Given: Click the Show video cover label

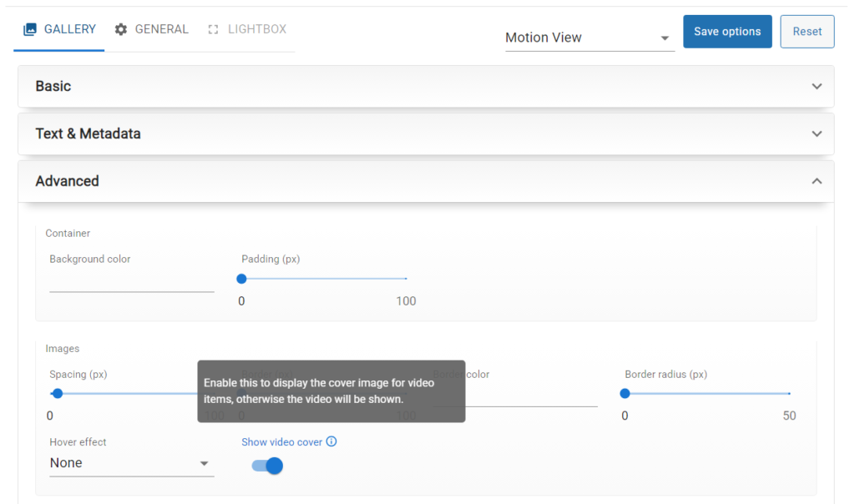Looking at the screenshot, I should [281, 442].
